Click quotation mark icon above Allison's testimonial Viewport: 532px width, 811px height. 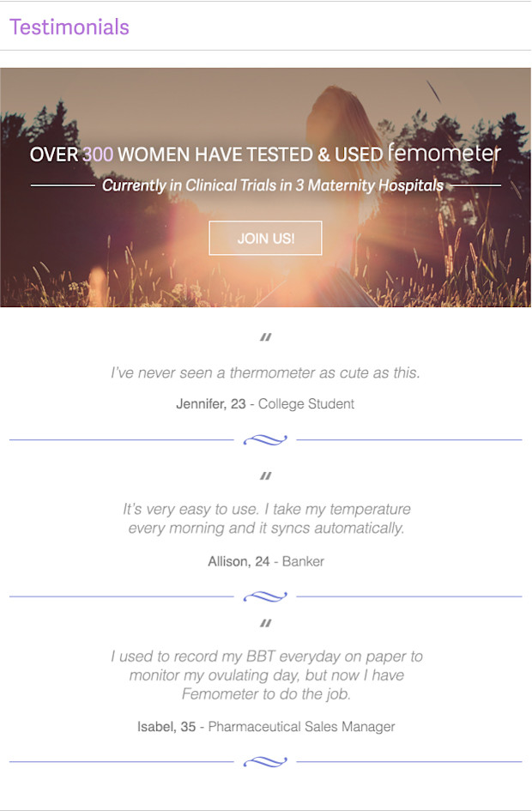click(x=265, y=475)
